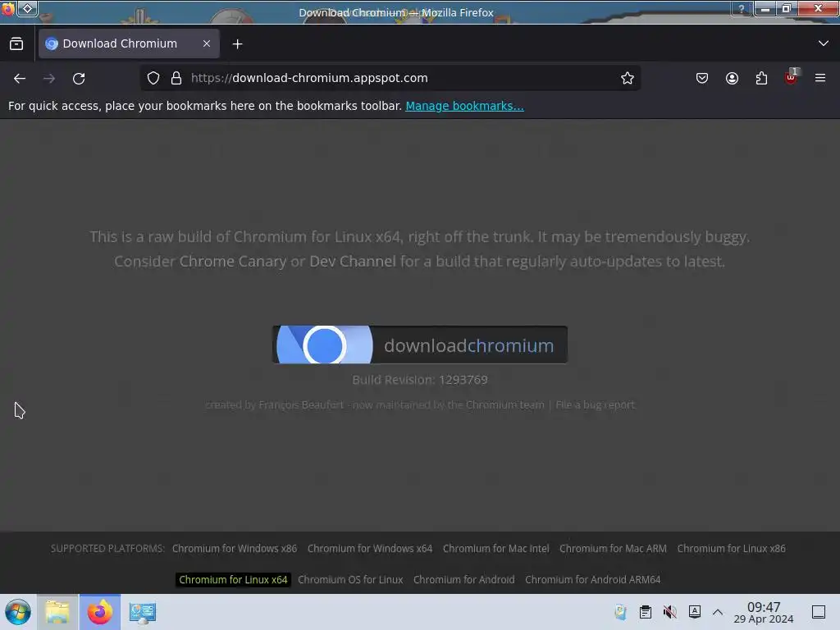Select Chromium for Mac Intel
Screen dimensions: 840x630
[495, 549]
